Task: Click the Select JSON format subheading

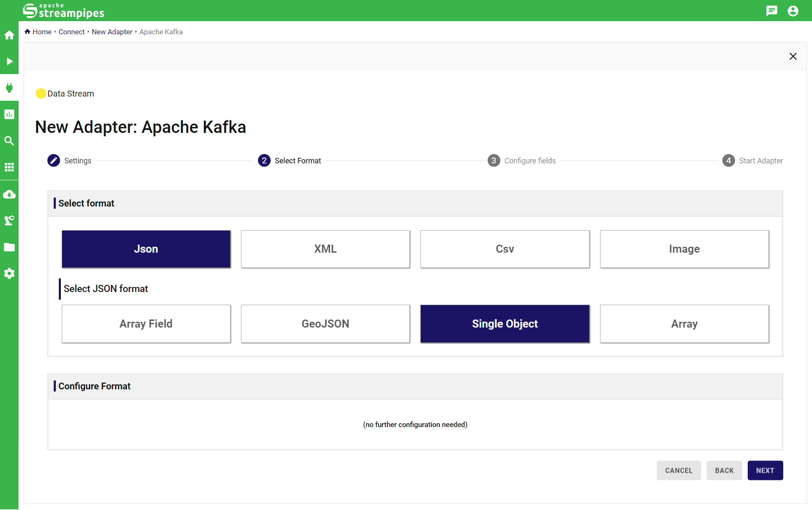Action: coord(106,289)
